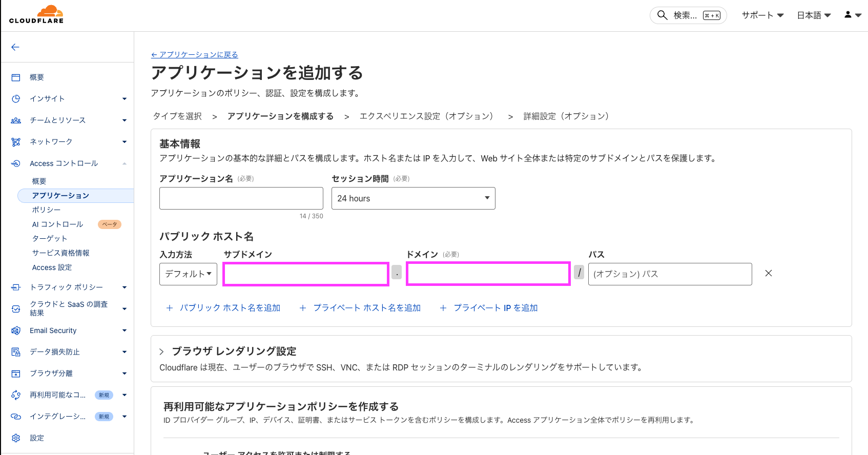This screenshot has height=455, width=868.
Task: Click the 概要 window icon in sidebar
Action: [x=16, y=77]
